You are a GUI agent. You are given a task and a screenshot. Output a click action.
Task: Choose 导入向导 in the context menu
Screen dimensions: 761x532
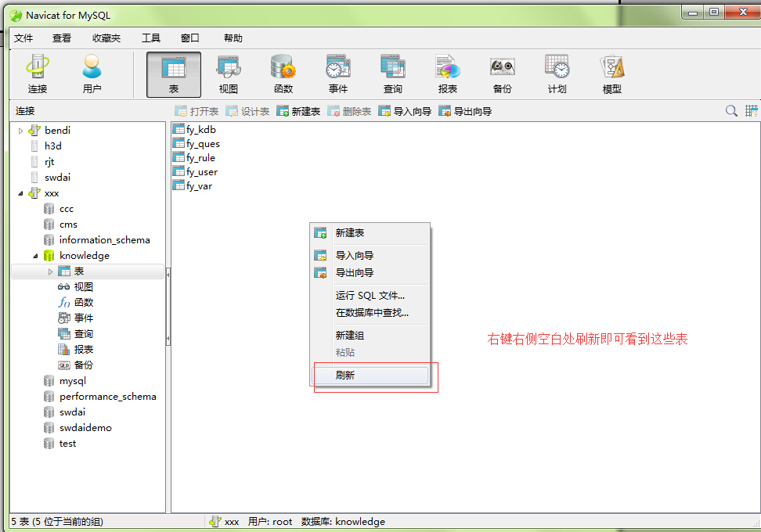coord(370,255)
